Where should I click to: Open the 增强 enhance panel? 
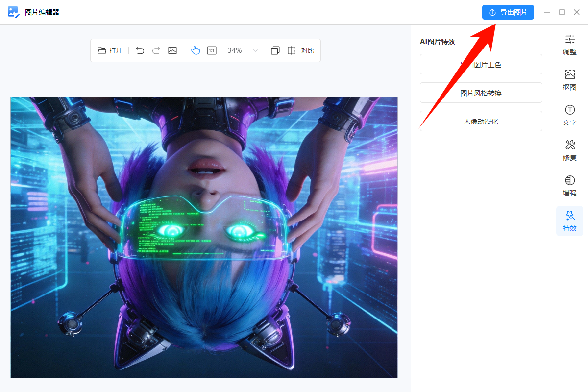(569, 185)
